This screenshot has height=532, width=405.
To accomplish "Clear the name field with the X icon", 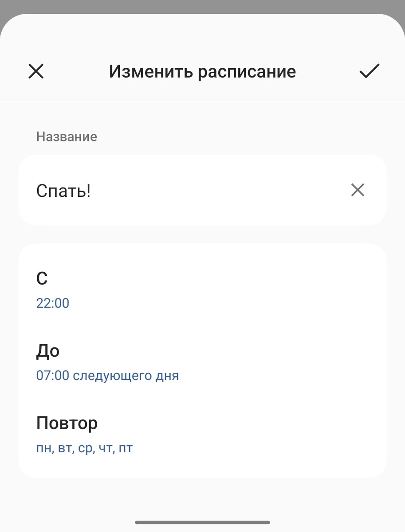I will coord(358,191).
